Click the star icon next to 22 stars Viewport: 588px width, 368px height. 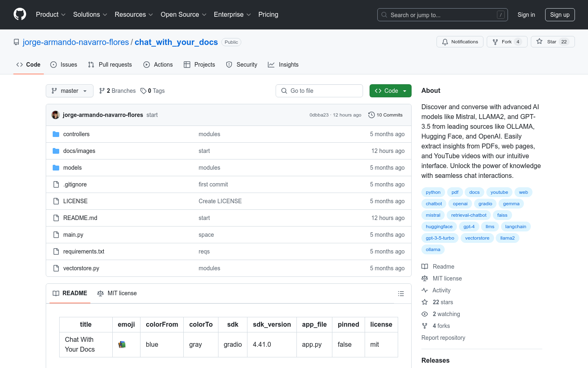(425, 302)
